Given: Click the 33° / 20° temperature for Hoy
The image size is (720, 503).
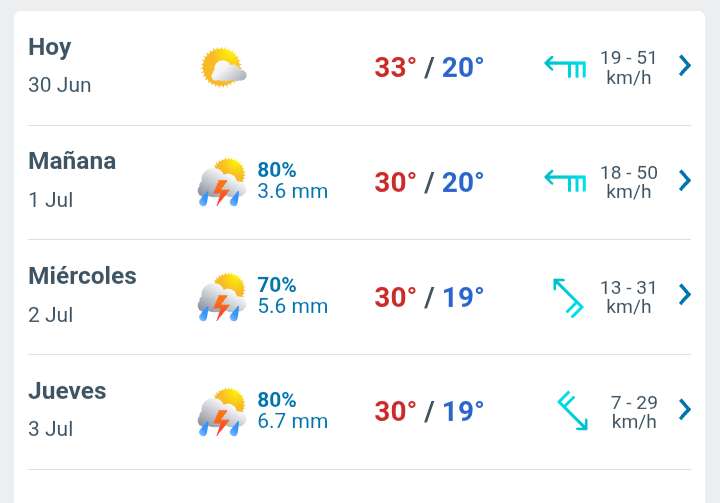Looking at the screenshot, I should pyautogui.click(x=429, y=68).
